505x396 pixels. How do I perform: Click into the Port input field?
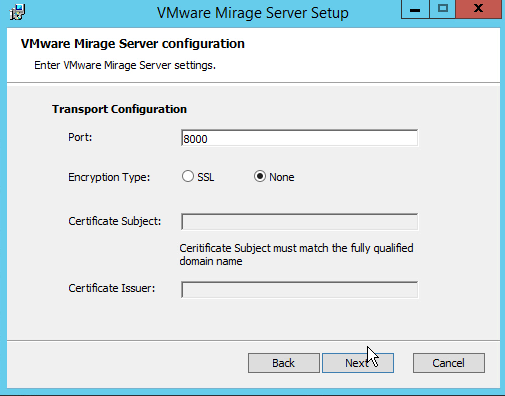(299, 138)
